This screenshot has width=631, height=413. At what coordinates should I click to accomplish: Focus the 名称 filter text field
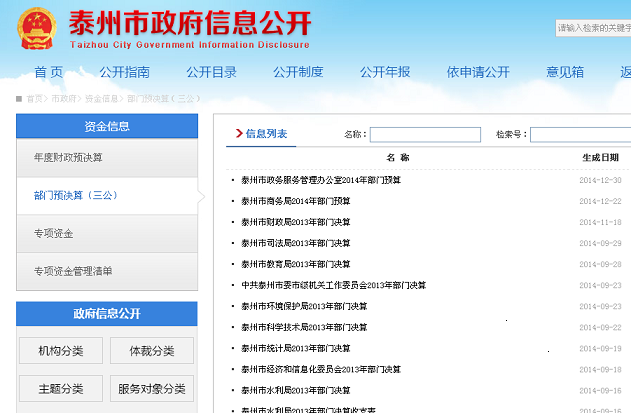(x=425, y=135)
